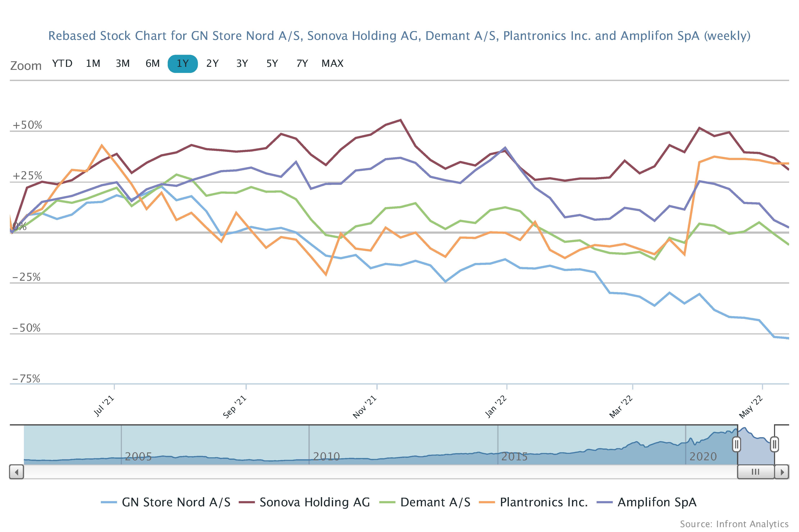The width and height of the screenshot is (799, 532).
Task: Choose the 3M zoom option
Action: [x=123, y=64]
